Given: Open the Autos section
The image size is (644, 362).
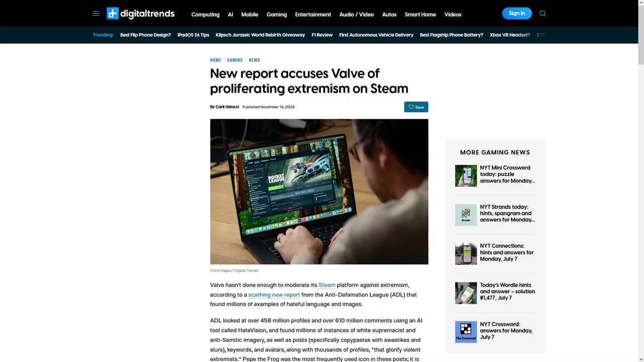Looking at the screenshot, I should coord(389,15).
